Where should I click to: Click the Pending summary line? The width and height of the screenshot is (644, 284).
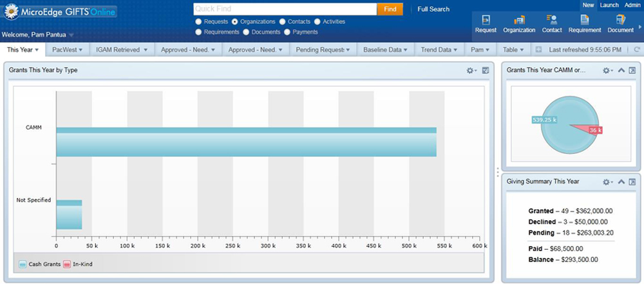coord(571,232)
